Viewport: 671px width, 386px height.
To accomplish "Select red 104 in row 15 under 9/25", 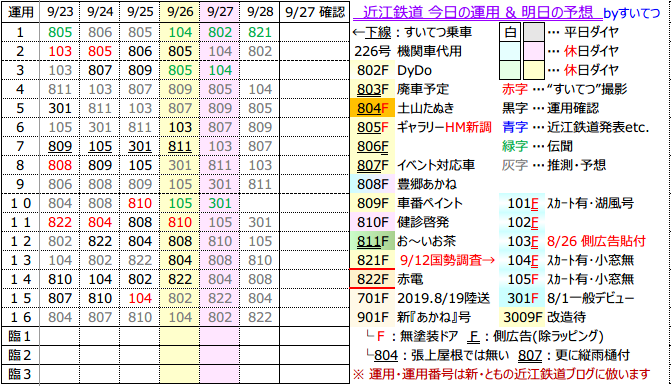I will [x=140, y=298].
